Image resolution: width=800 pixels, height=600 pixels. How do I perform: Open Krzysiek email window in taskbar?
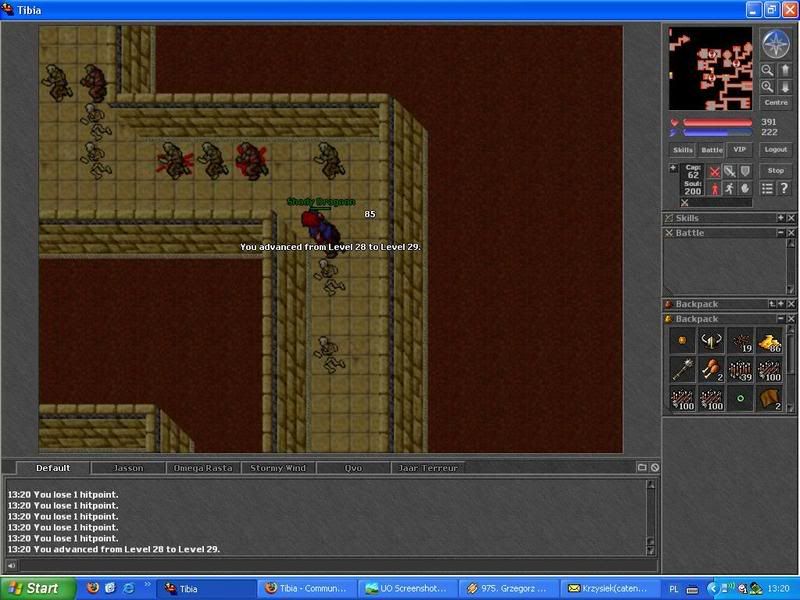coord(608,589)
